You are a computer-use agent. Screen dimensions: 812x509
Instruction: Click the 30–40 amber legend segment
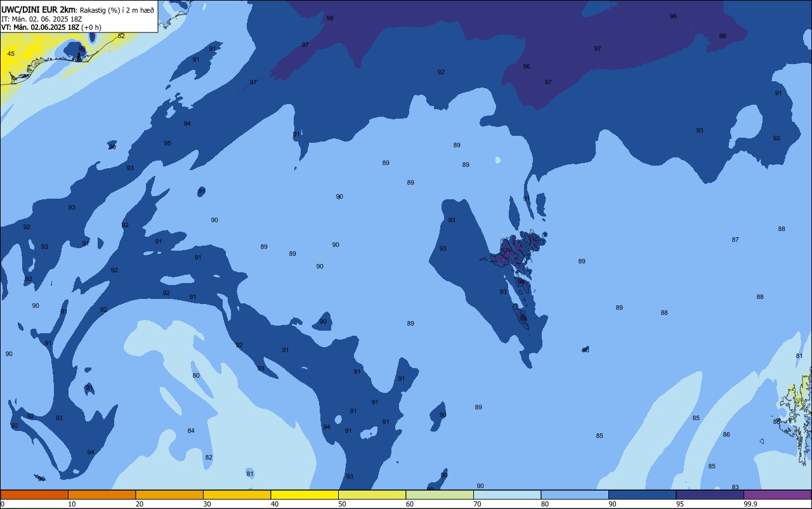click(237, 494)
